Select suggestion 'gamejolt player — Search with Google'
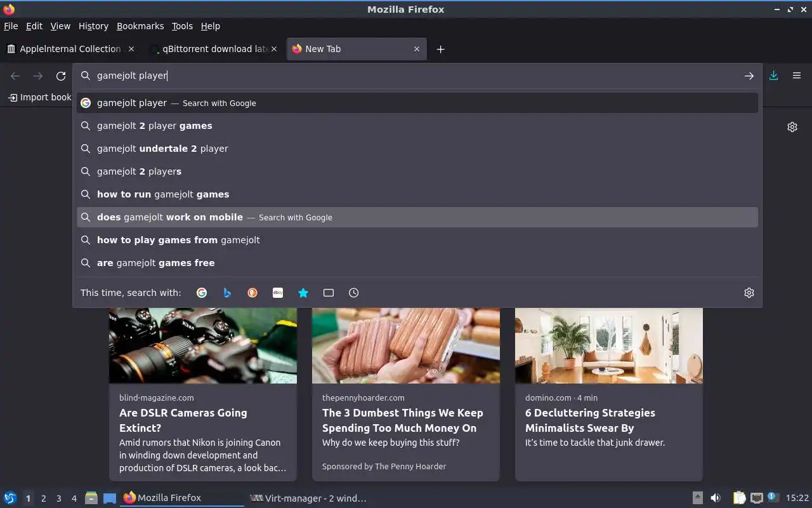Viewport: 812px width, 508px height. click(417, 103)
